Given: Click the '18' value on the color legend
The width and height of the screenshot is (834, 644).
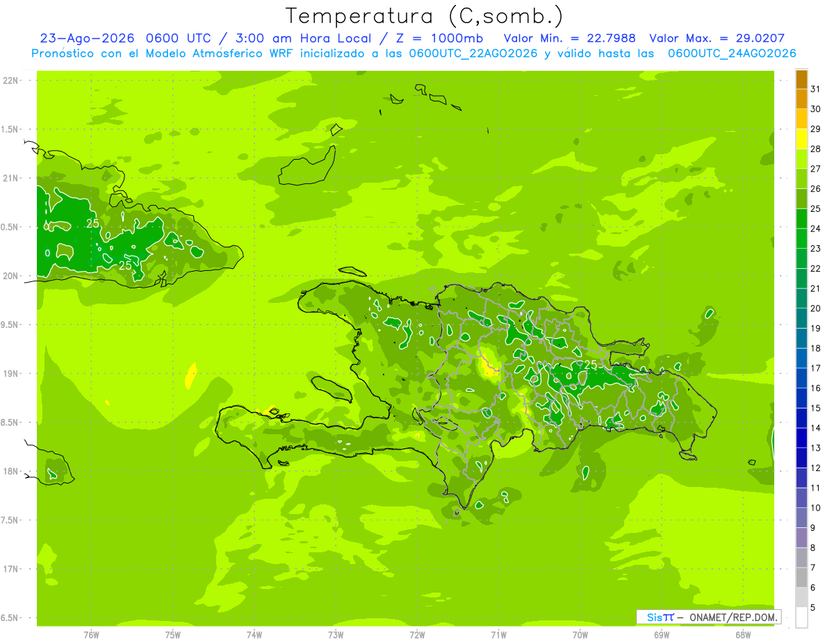Looking at the screenshot, I should point(816,349).
